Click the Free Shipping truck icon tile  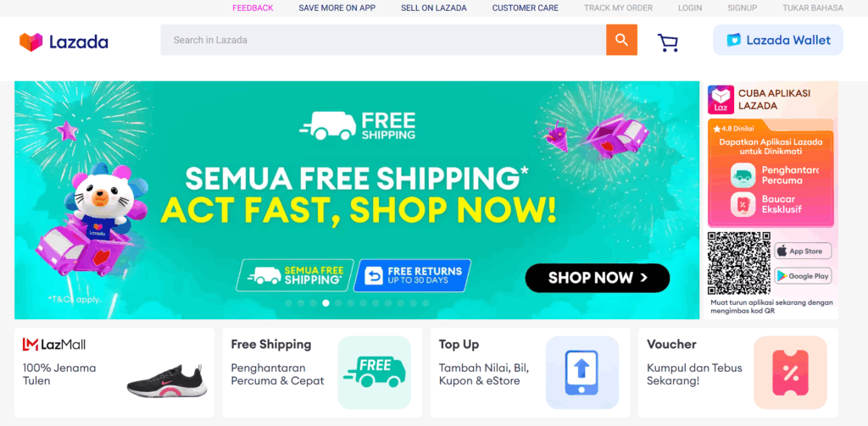[x=374, y=373]
